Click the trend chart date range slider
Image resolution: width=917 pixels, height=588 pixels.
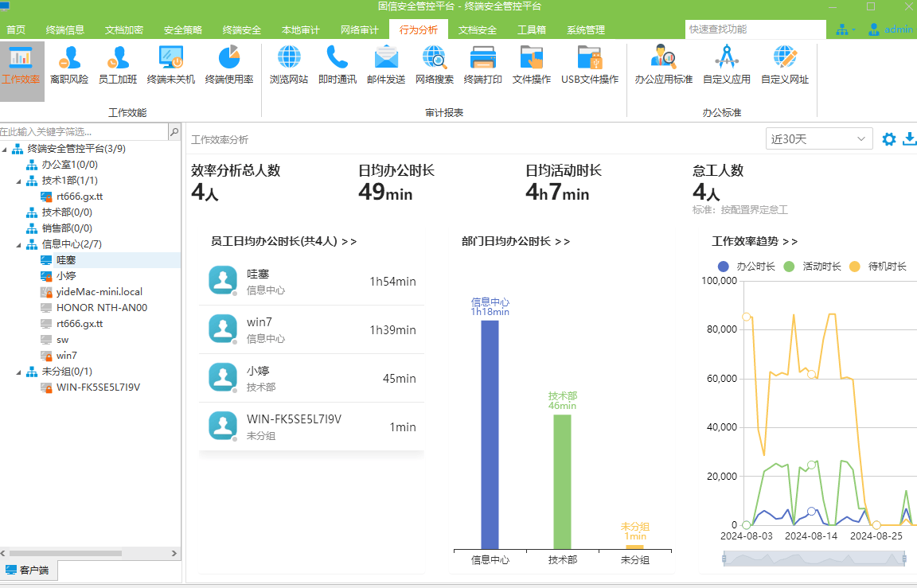click(x=814, y=559)
